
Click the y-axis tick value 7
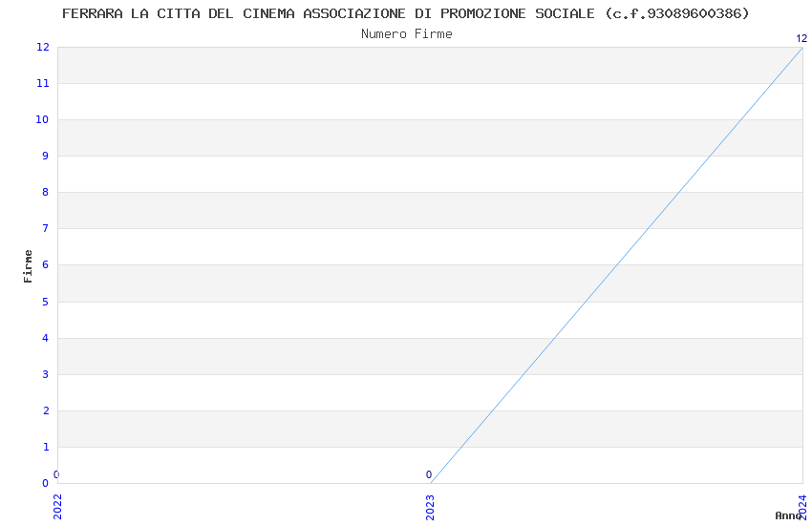click(x=46, y=228)
